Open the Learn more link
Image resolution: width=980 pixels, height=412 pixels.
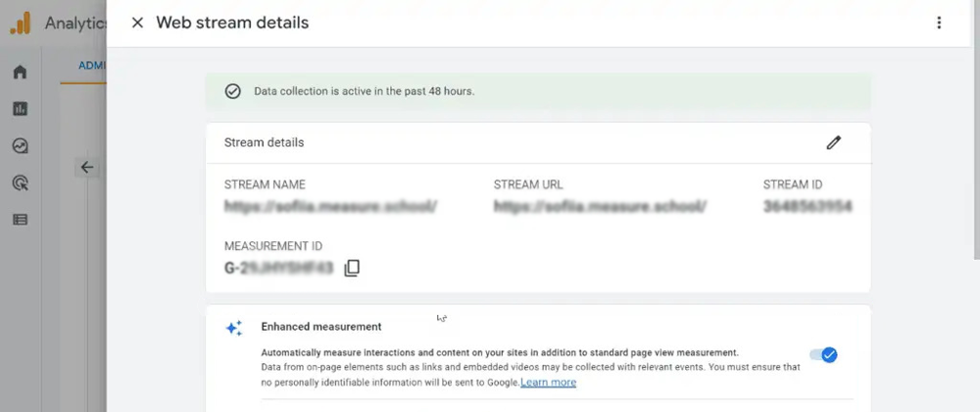[x=548, y=383]
